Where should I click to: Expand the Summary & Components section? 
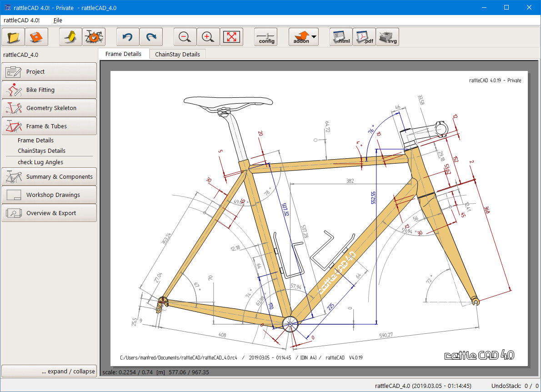pos(49,177)
